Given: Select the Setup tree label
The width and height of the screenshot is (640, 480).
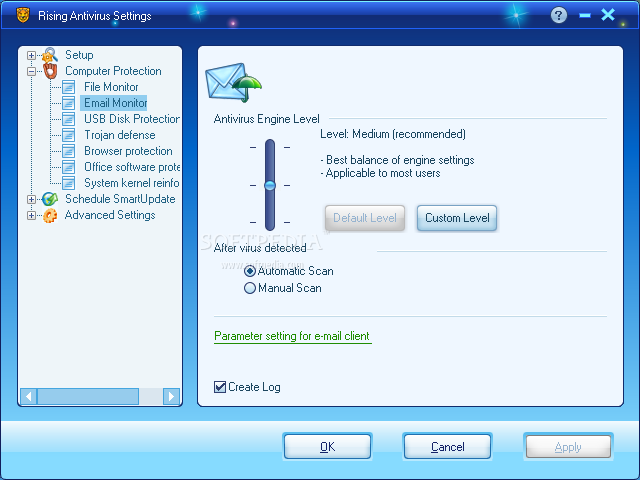Looking at the screenshot, I should [x=79, y=55].
